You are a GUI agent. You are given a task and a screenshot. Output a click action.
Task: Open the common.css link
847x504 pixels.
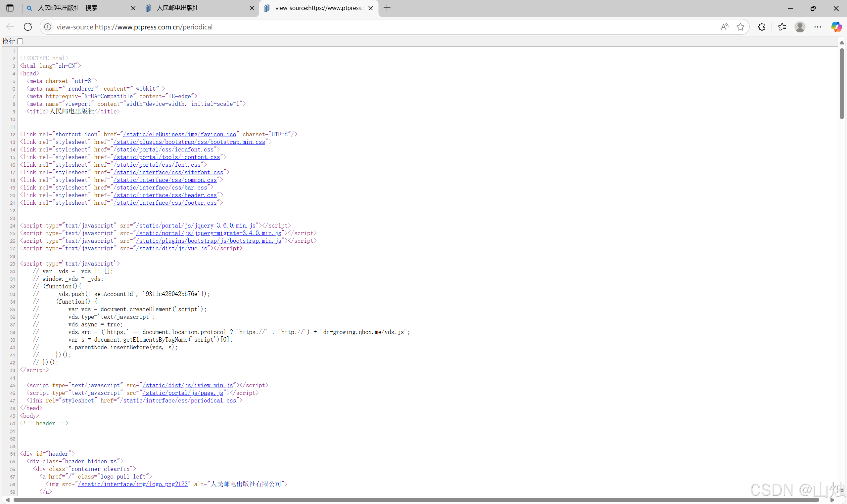point(165,180)
